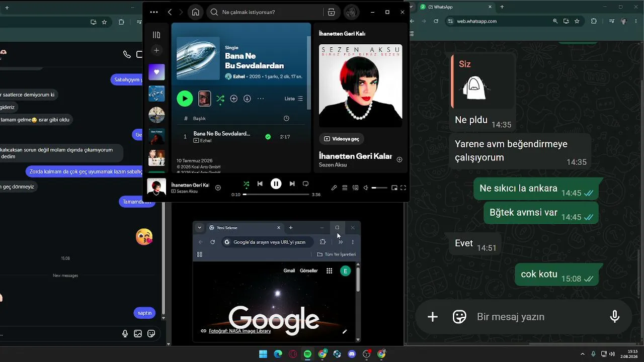The height and width of the screenshot is (362, 644).
Task: Open the Google apps grid
Action: click(329, 271)
